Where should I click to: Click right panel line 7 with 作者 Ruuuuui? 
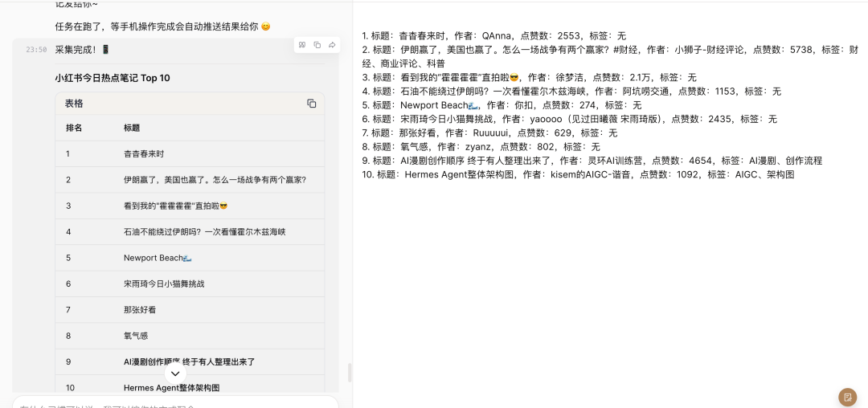(x=490, y=133)
